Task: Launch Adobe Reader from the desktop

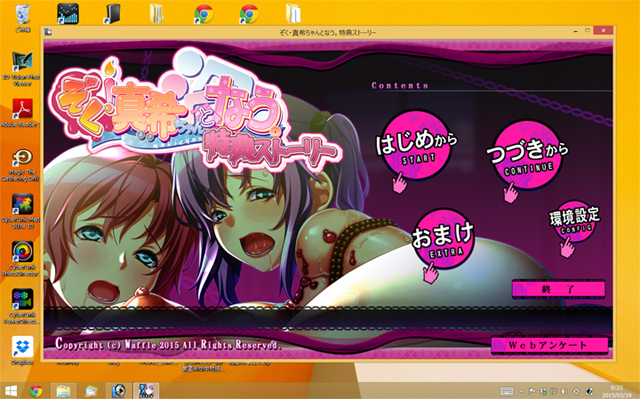Action: coord(22,113)
